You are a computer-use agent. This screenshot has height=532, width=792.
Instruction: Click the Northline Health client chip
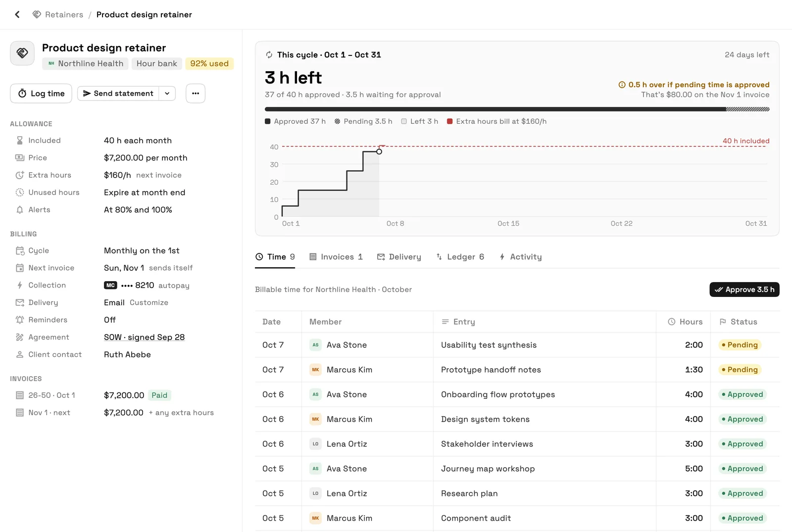point(86,63)
